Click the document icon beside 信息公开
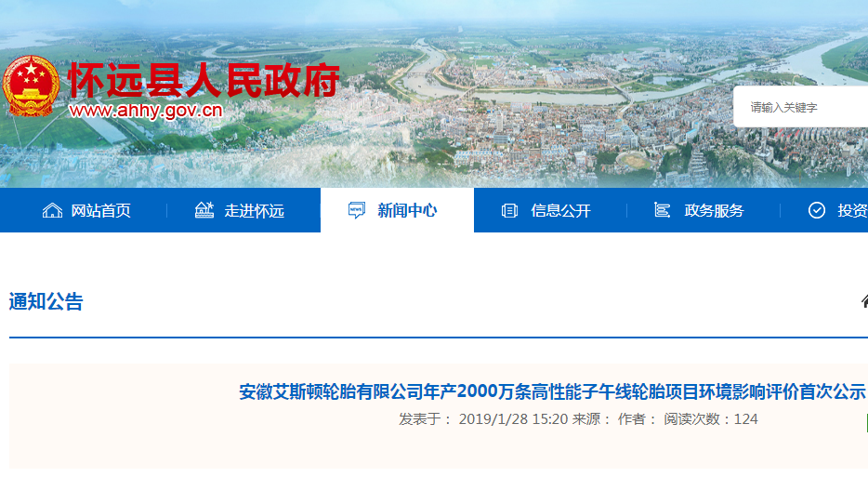Screen dimensions: 868x477 pyautogui.click(x=509, y=210)
